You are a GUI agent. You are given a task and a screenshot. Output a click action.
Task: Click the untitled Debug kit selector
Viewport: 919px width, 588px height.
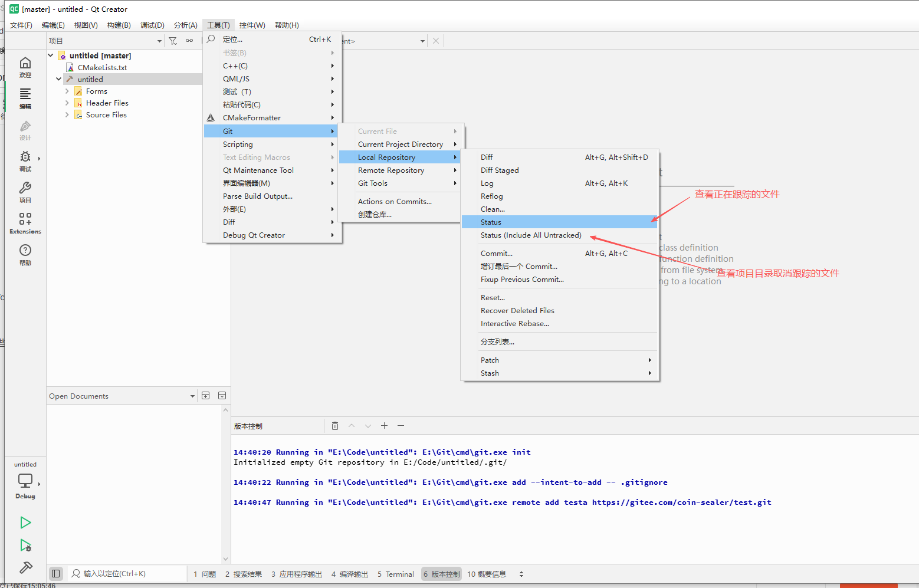25,481
